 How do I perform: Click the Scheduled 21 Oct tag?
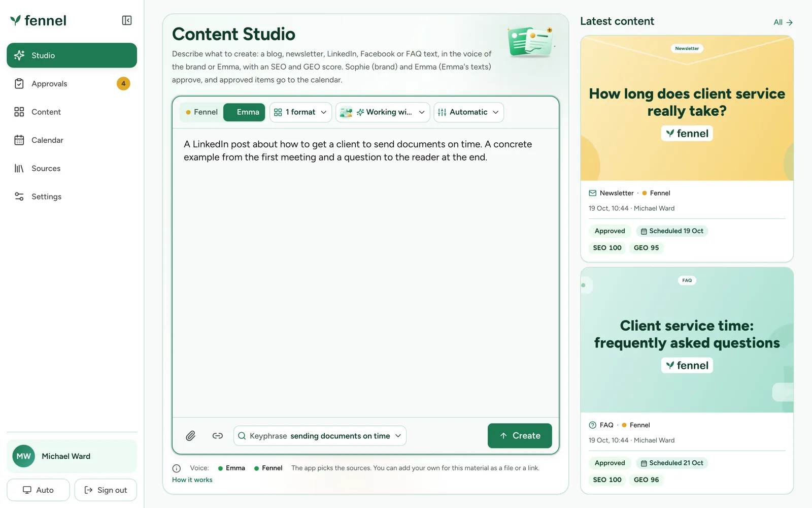(672, 463)
